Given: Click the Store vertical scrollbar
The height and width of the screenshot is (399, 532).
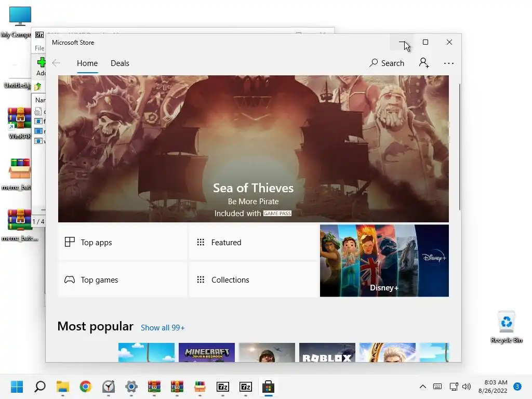Looking at the screenshot, I should [x=460, y=147].
